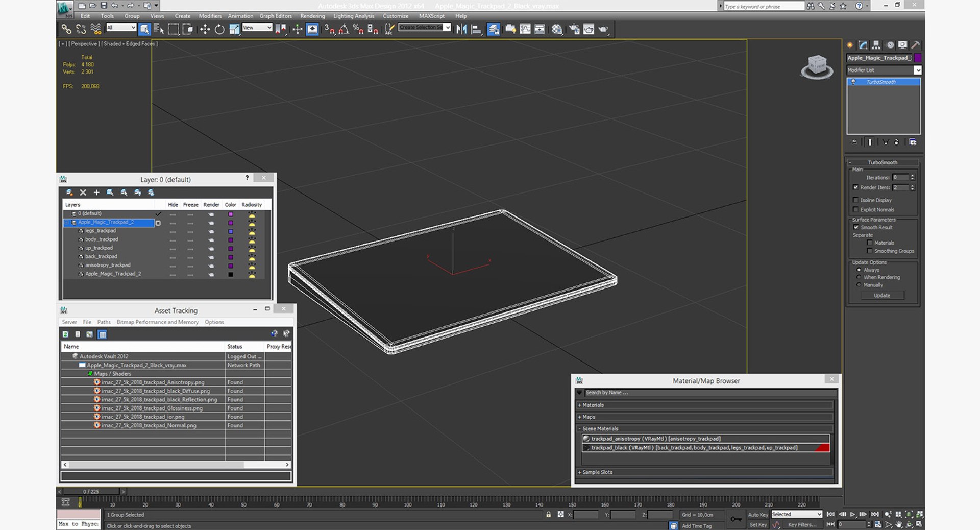980x530 pixels.
Task: Choose the Select and Move tool
Action: tap(205, 29)
